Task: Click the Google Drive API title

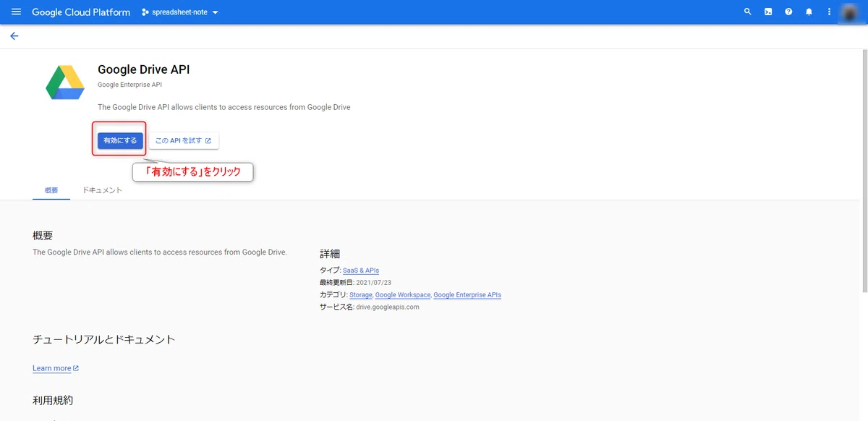Action: click(x=144, y=69)
